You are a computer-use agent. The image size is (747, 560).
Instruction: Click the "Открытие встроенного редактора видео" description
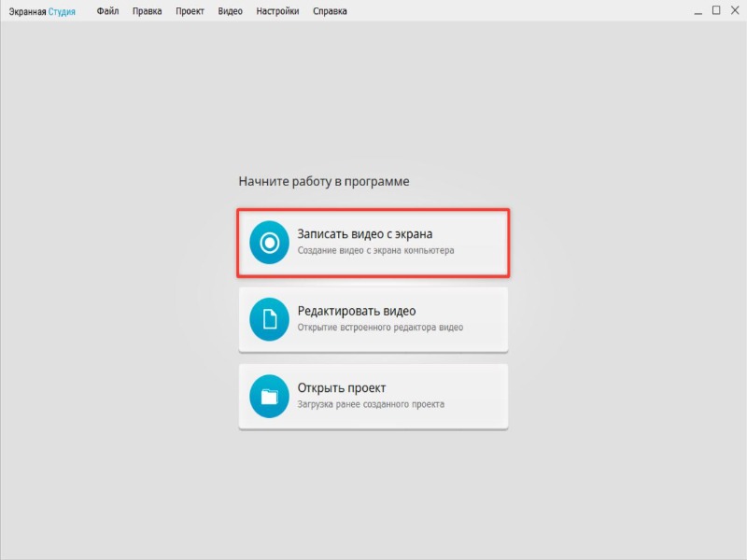(380, 328)
